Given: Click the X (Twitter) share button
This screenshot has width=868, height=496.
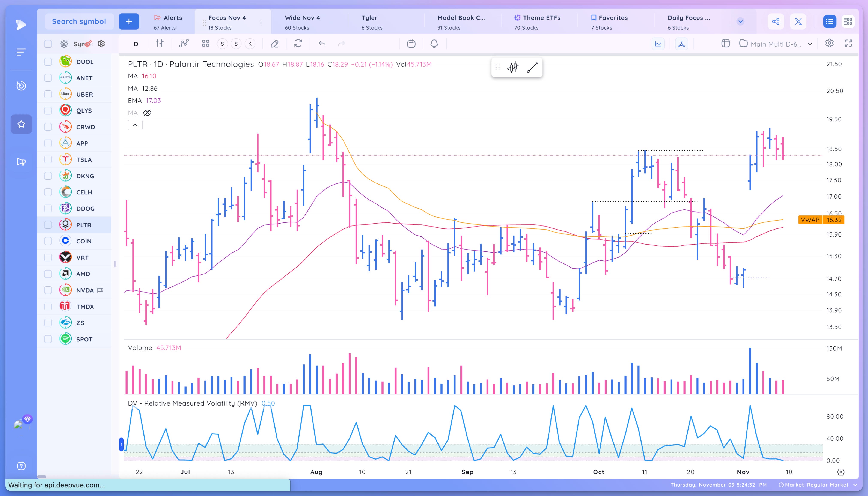Looking at the screenshot, I should click(x=798, y=21).
